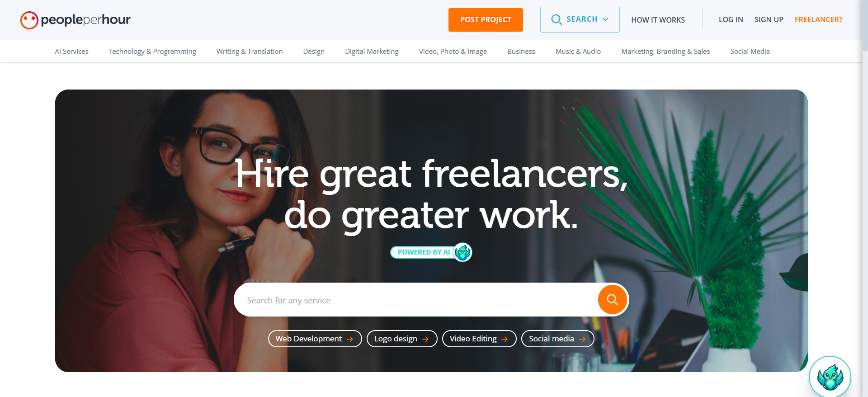This screenshot has width=868, height=397.
Task: Click the page vertical scrollbar
Action: (865, 198)
